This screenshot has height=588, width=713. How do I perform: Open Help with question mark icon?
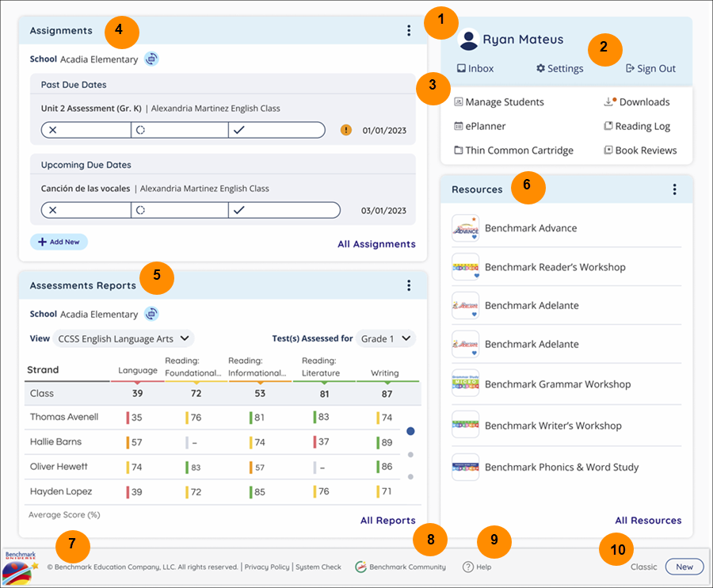[477, 567]
